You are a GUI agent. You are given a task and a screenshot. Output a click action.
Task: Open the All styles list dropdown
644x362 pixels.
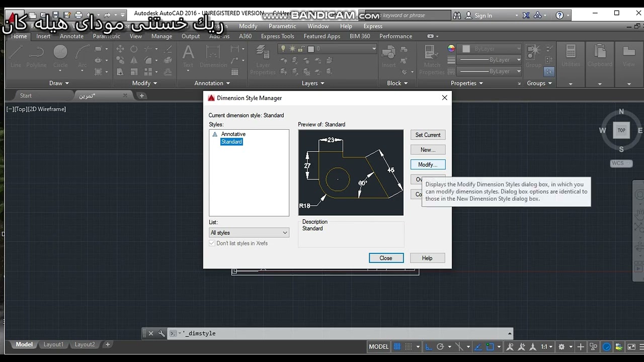[249, 233]
